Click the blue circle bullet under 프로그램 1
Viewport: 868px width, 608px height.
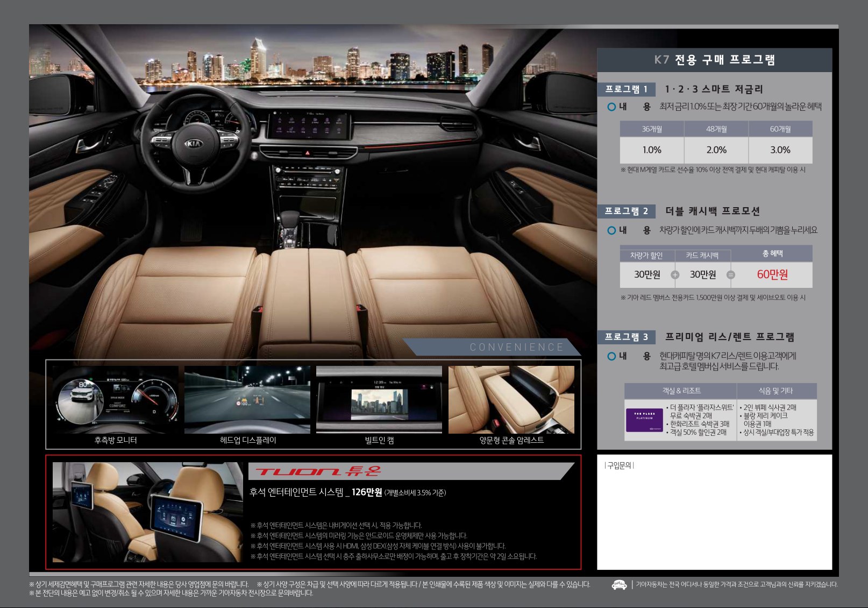611,107
